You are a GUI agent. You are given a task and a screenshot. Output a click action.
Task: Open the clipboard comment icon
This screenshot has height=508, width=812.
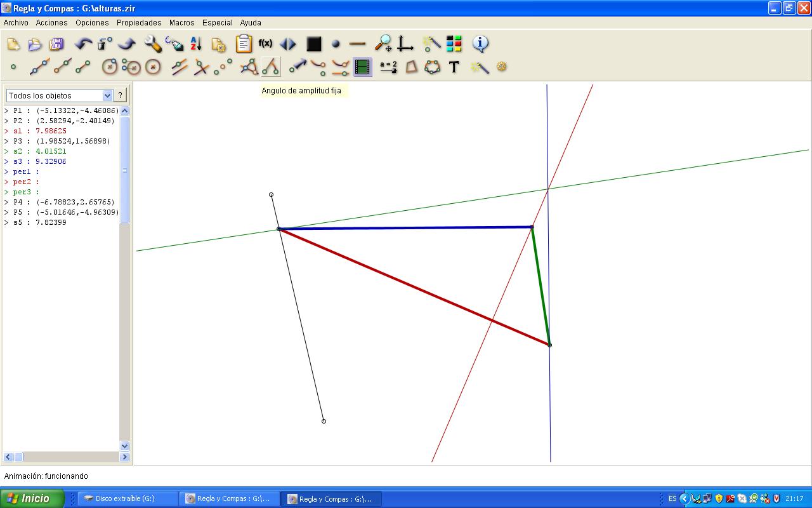tap(244, 44)
